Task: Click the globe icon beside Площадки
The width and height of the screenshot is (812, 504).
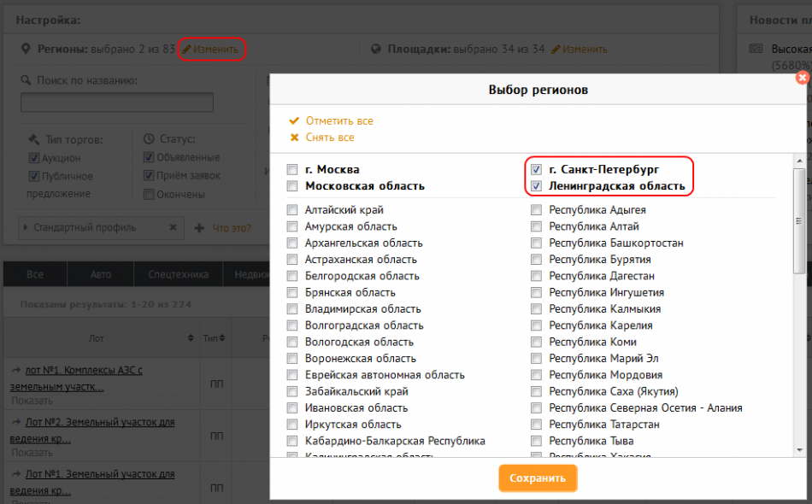Action: click(376, 50)
